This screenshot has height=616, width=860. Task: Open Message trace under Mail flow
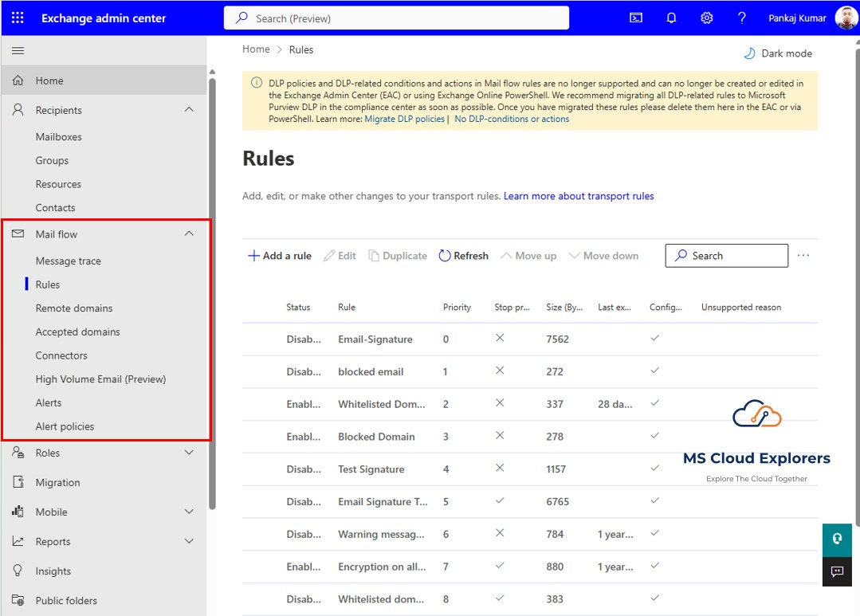tap(70, 261)
